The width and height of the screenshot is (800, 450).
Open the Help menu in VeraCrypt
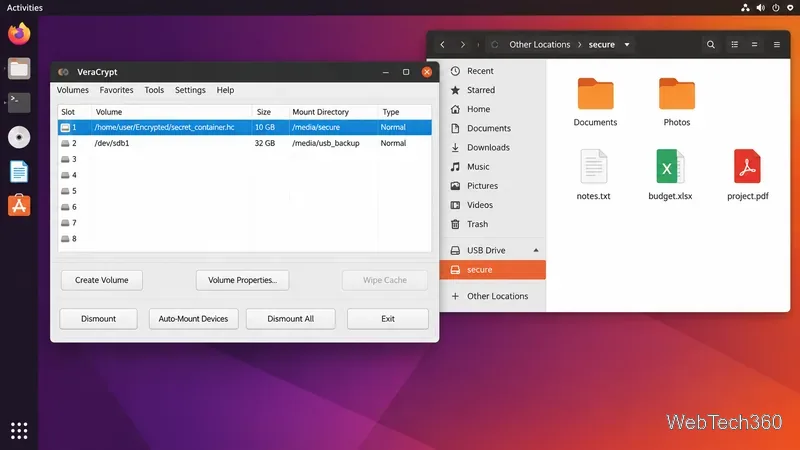[225, 90]
